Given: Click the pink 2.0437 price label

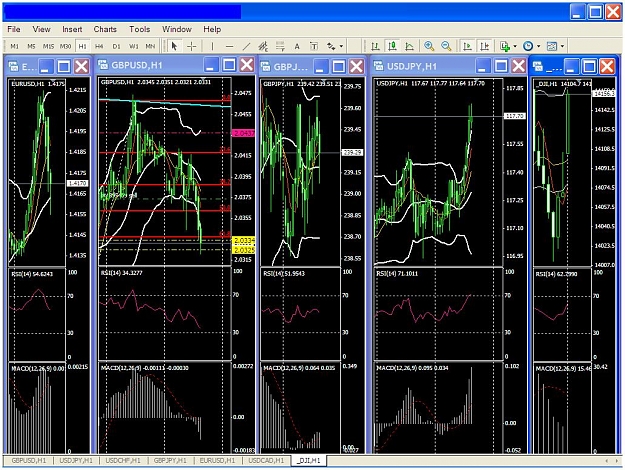Looking at the screenshot, I should tap(244, 133).
